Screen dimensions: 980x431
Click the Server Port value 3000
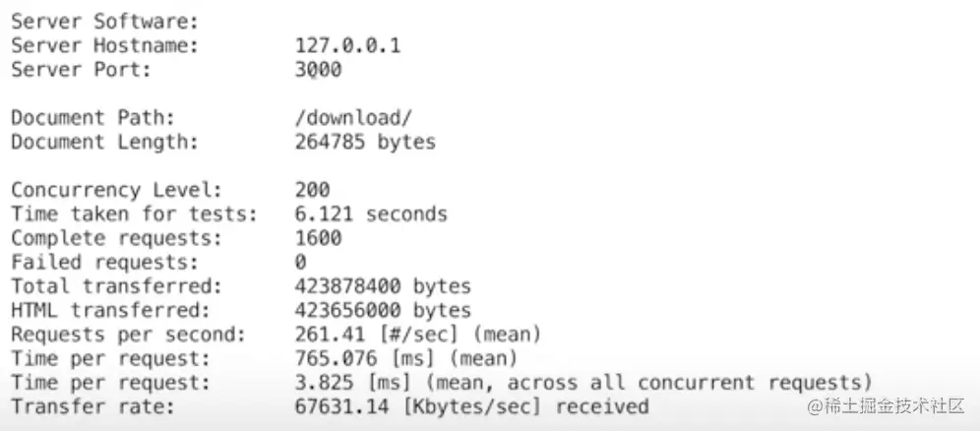[318, 69]
